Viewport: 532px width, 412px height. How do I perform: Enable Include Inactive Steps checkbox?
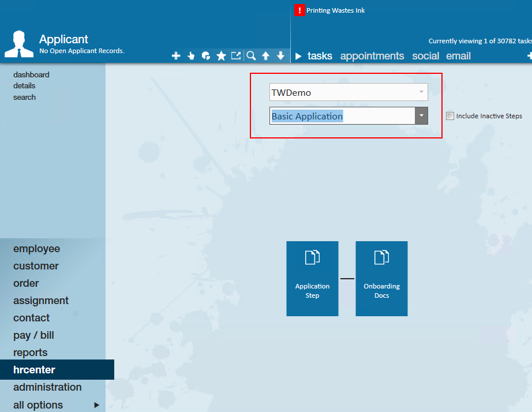coord(450,116)
